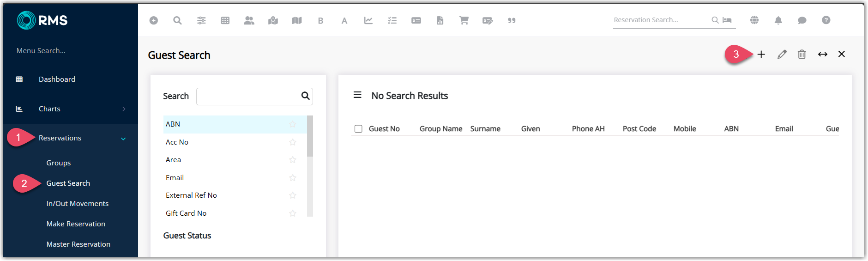The image size is (868, 261).
Task: Click the double-arrow expand width icon
Action: [823, 54]
